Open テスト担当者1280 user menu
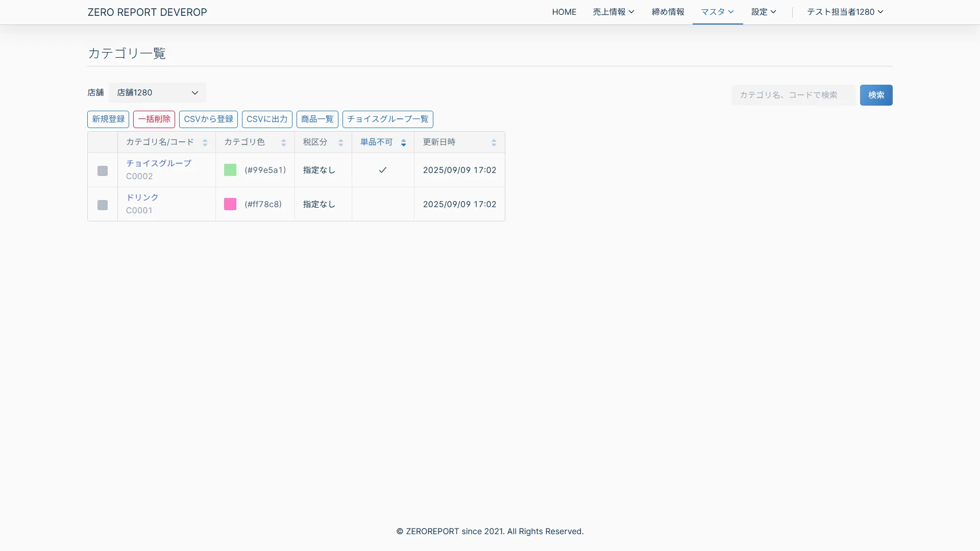 pyautogui.click(x=845, y=12)
